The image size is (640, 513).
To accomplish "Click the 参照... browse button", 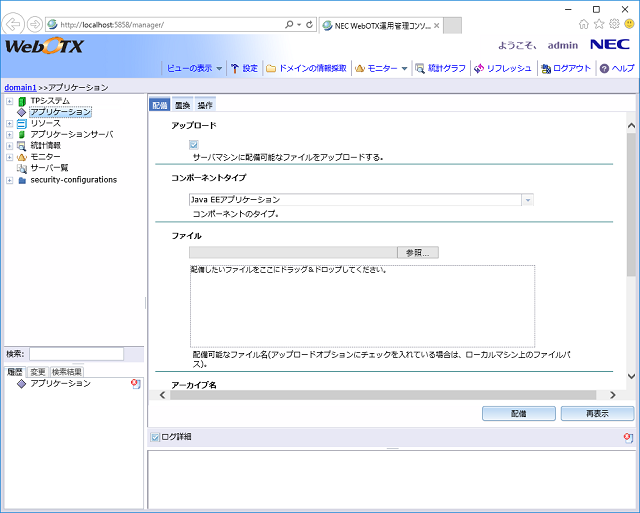I will [x=416, y=252].
